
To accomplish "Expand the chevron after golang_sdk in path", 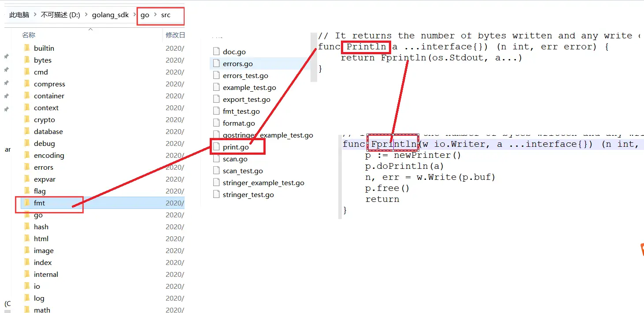I will tap(135, 15).
